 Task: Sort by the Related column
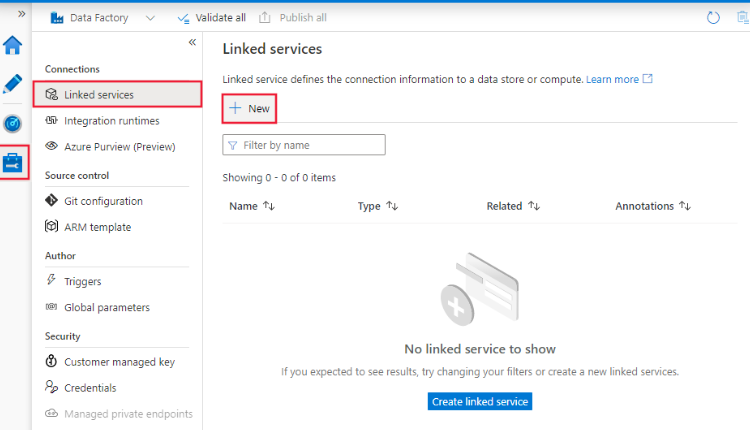coord(513,206)
